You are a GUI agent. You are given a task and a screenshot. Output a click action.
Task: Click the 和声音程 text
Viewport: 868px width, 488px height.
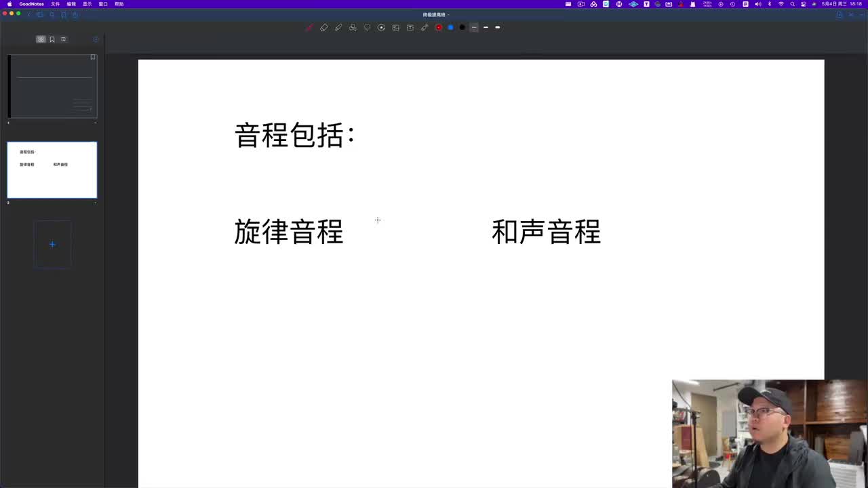546,232
